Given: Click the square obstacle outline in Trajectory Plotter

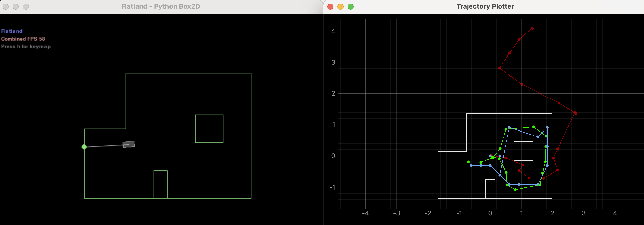Looking at the screenshot, I should click(x=523, y=151).
